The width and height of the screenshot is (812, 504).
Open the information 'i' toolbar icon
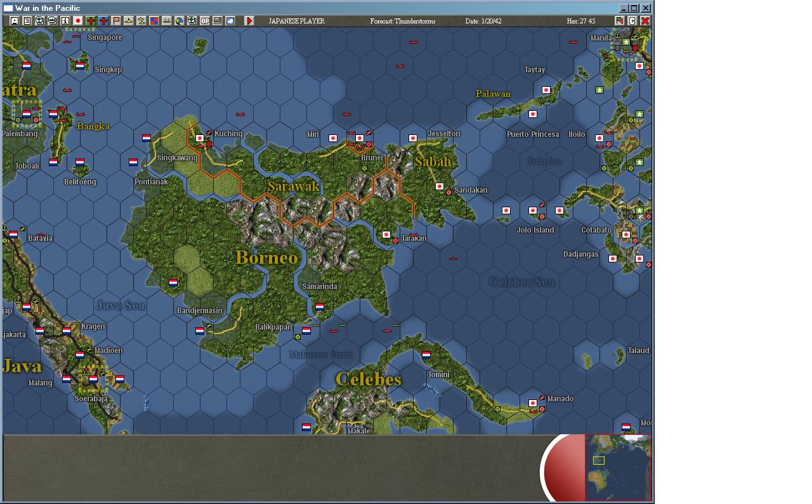(x=65, y=21)
